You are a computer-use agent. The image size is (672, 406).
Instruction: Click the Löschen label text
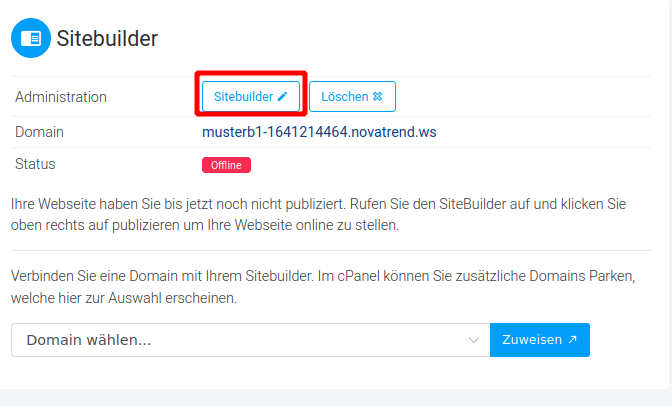pos(345,96)
